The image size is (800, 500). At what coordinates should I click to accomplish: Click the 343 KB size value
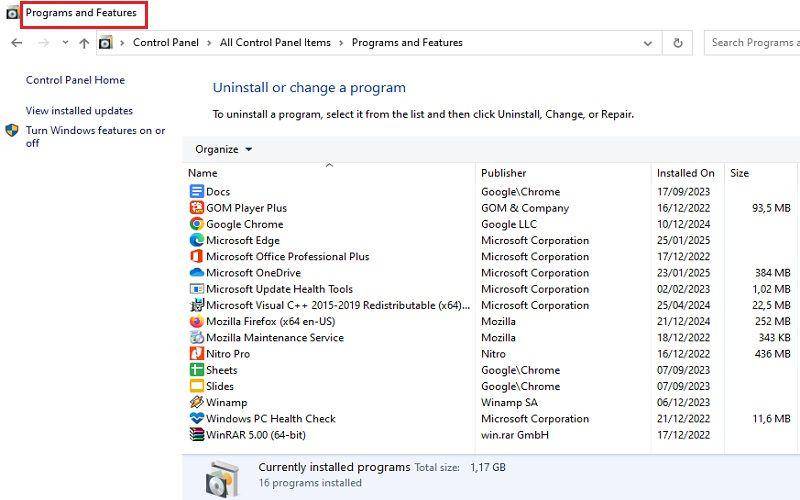(774, 337)
